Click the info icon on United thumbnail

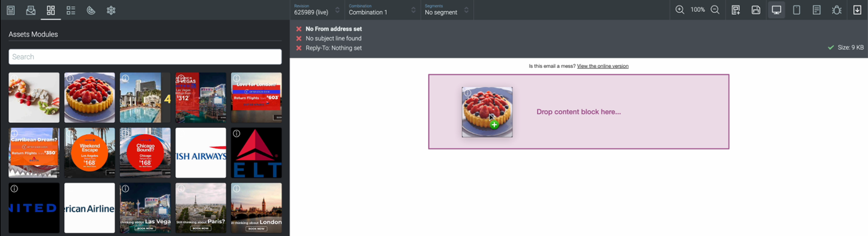(14, 189)
